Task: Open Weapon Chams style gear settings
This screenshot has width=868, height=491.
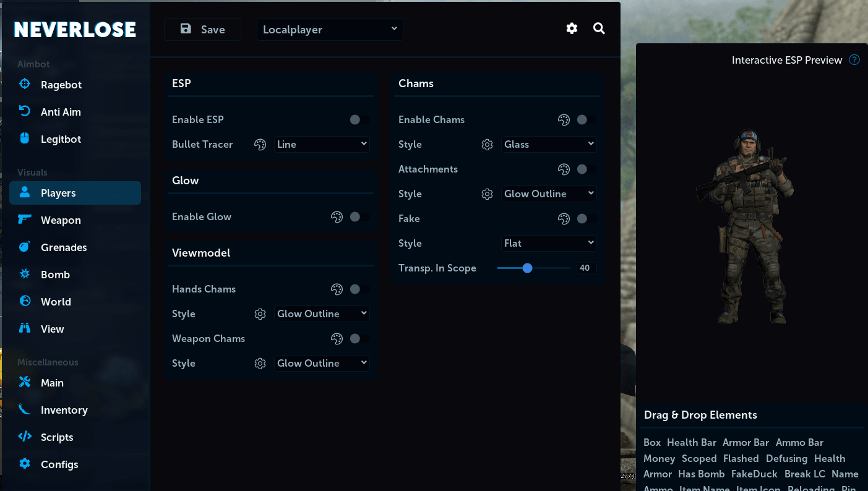Action: click(260, 363)
